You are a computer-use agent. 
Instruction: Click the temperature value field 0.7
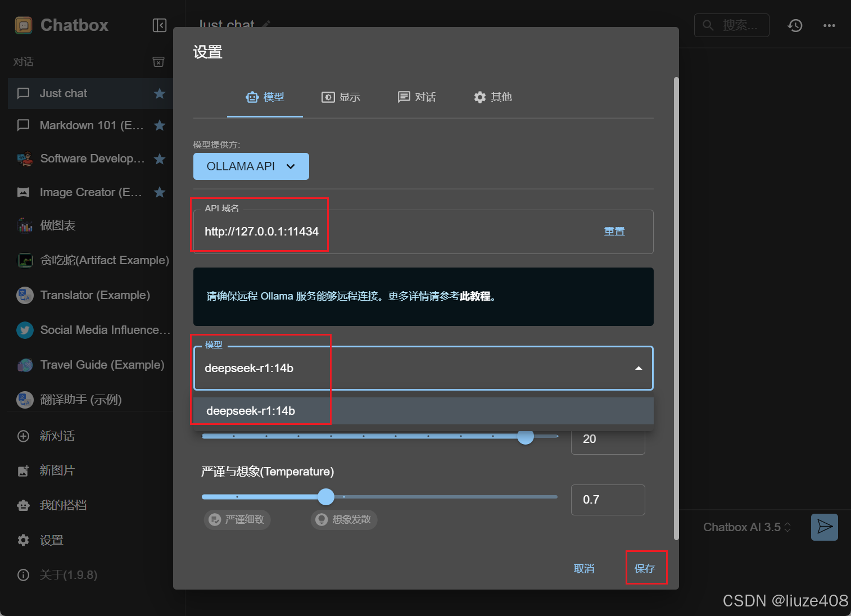click(x=608, y=500)
